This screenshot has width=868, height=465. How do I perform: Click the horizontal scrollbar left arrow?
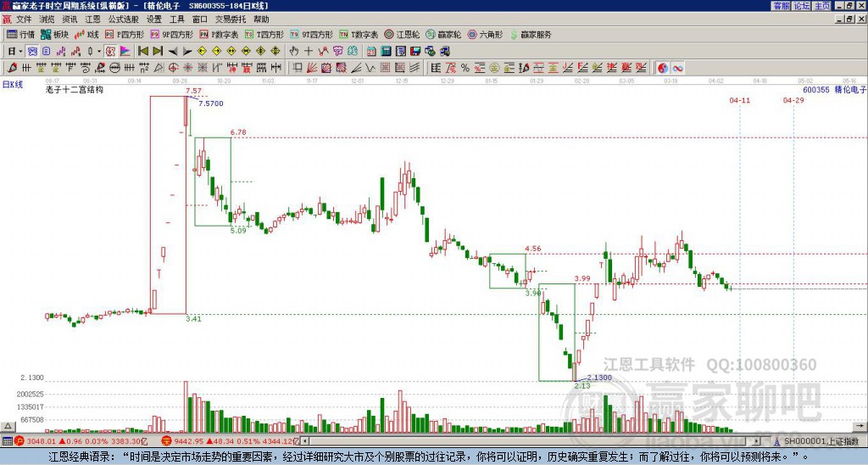coord(305,441)
